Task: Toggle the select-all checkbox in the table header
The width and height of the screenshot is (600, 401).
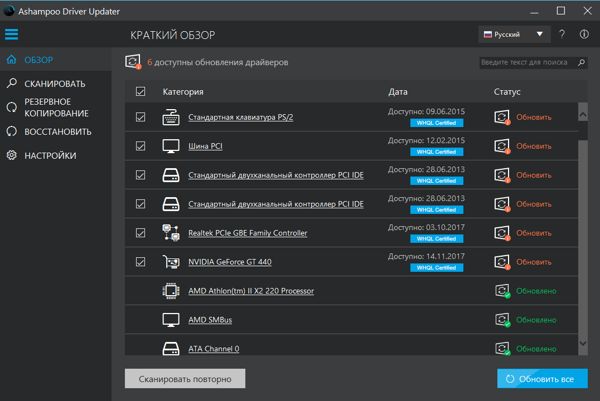Action: coord(140,92)
